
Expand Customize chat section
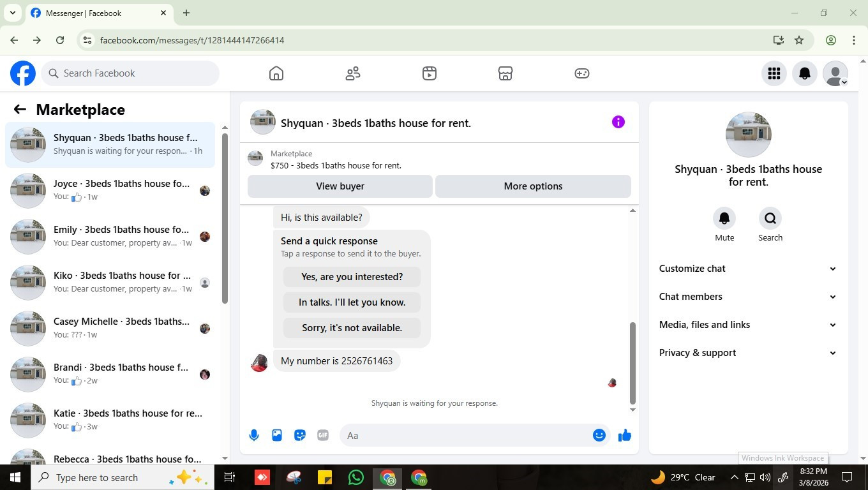[748, 269]
